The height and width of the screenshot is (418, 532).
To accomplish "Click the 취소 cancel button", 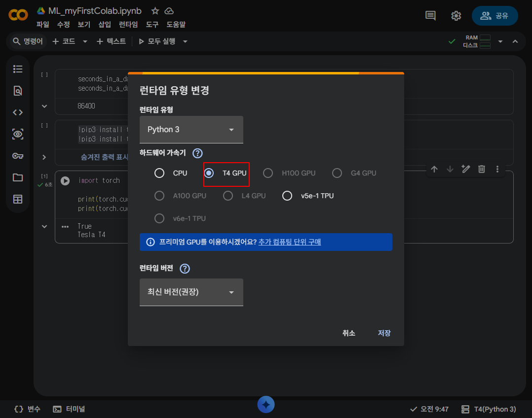I will point(348,333).
